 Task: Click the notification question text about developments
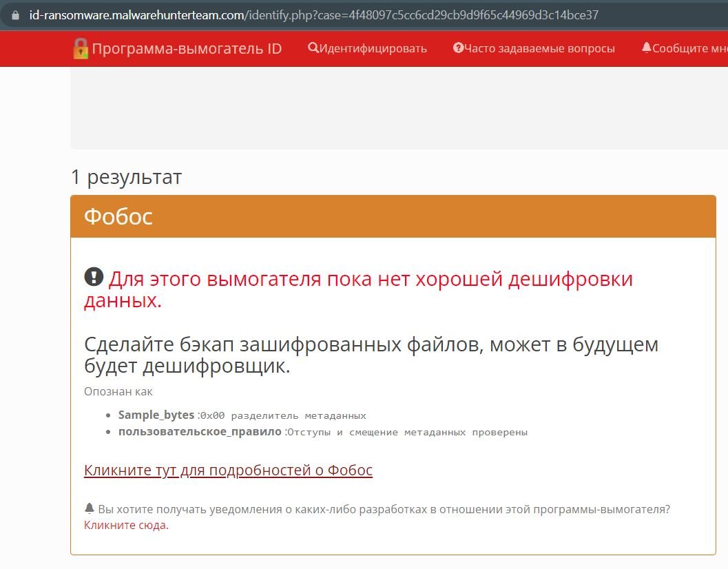384,510
